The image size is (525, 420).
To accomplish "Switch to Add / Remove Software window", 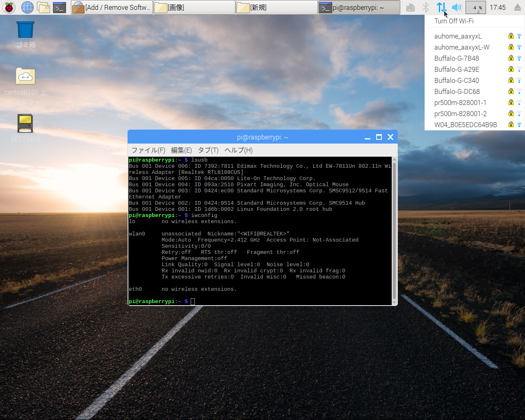I will click(x=112, y=7).
